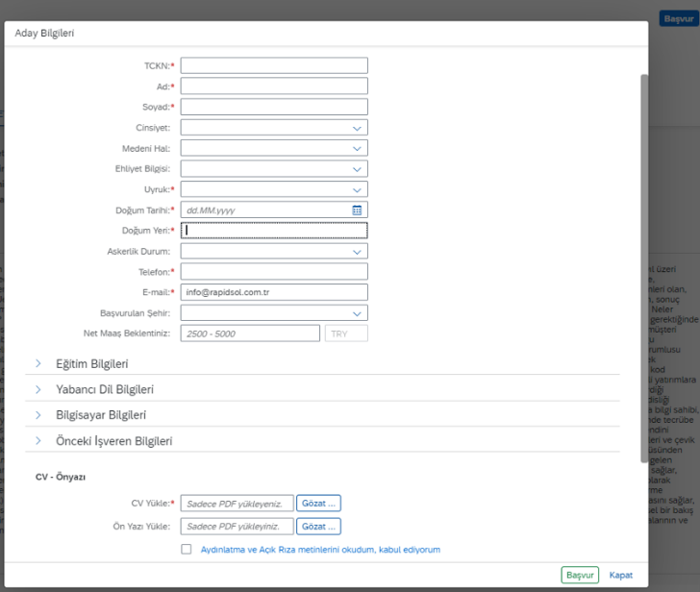Open the Aydınlatma ve Açık Rıza metinleri link
This screenshot has height=592, width=700.
click(x=320, y=550)
